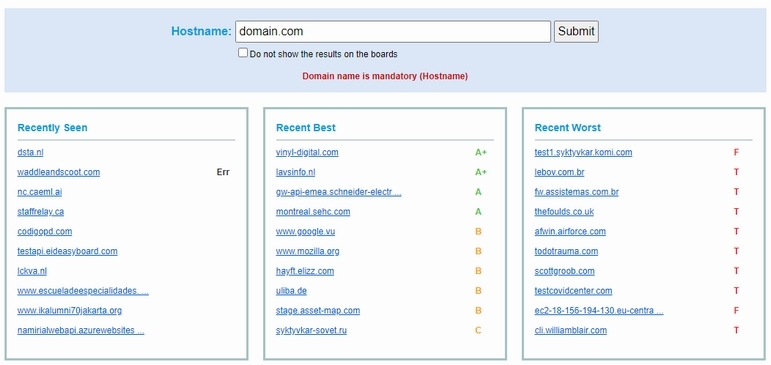Open hayft.elizz.com link
This screenshot has width=771, height=365.
[305, 271]
